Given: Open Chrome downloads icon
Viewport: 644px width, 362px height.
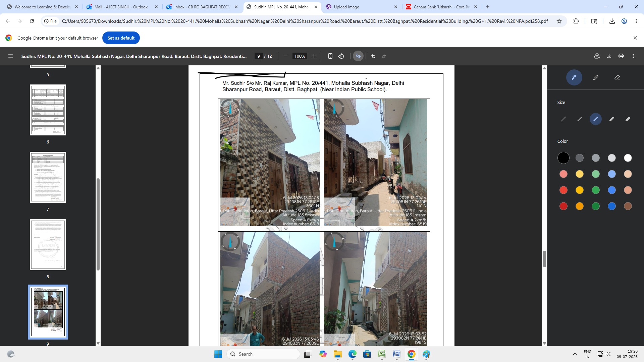Looking at the screenshot, I should click(612, 21).
